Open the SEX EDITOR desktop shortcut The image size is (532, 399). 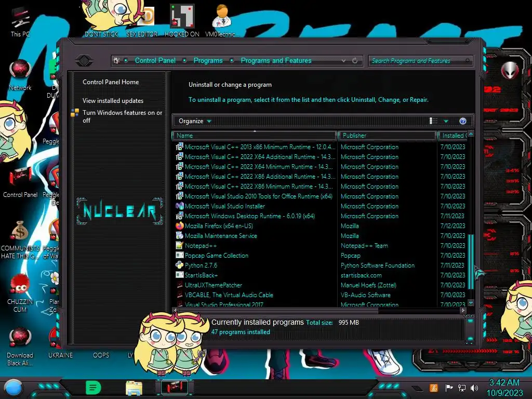(x=142, y=21)
